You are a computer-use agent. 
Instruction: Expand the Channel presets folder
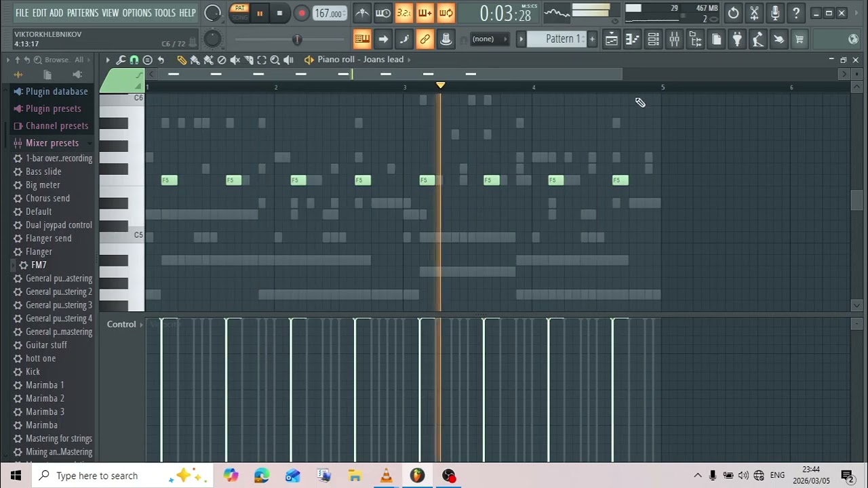57,126
